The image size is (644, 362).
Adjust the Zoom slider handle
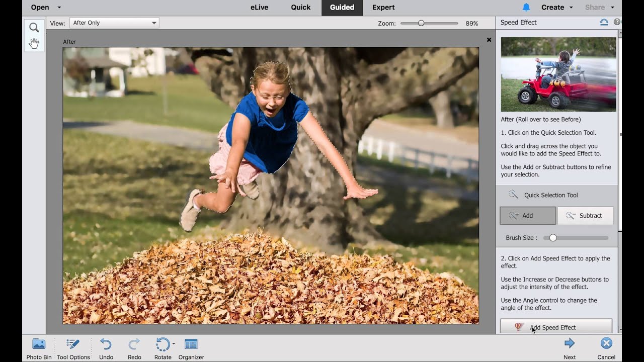(x=421, y=23)
